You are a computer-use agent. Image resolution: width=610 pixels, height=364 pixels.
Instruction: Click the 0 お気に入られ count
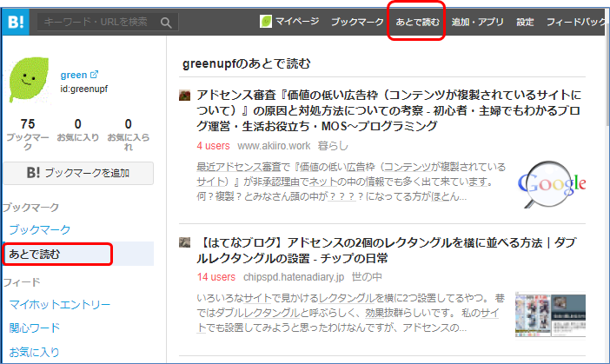coord(129,134)
